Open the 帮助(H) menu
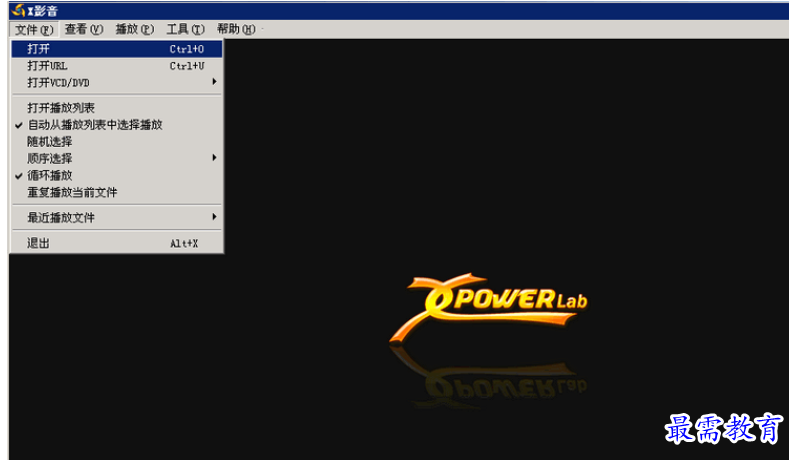The height and width of the screenshot is (460, 789). coord(236,30)
